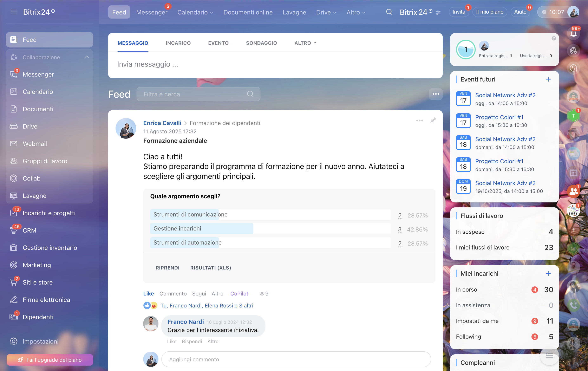The height and width of the screenshot is (371, 588).
Task: Add a new event in Eventi futuri
Action: click(x=548, y=79)
